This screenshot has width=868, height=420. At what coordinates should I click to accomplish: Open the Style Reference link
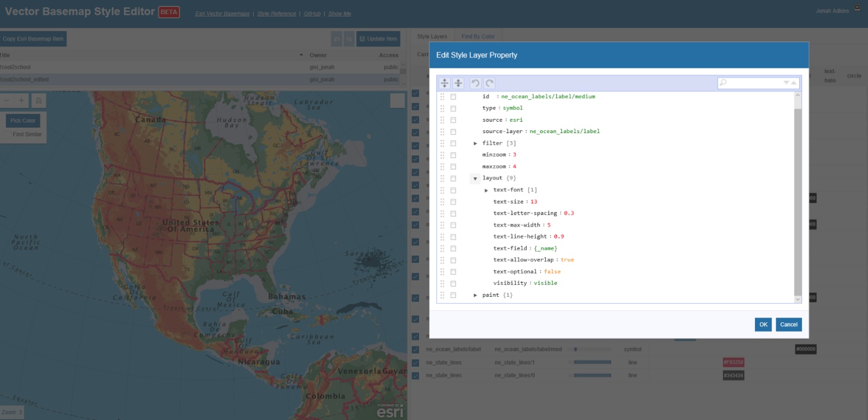[x=277, y=14]
